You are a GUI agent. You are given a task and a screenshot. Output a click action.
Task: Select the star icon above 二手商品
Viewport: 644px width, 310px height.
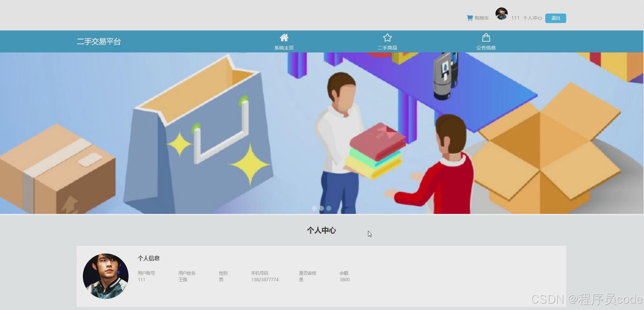388,37
